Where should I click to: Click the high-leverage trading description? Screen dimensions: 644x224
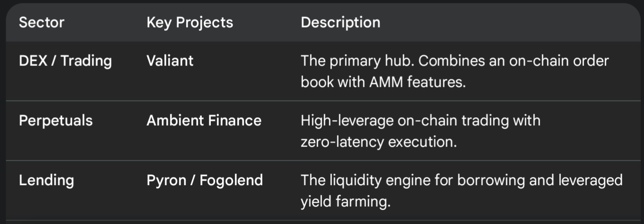[x=420, y=131]
